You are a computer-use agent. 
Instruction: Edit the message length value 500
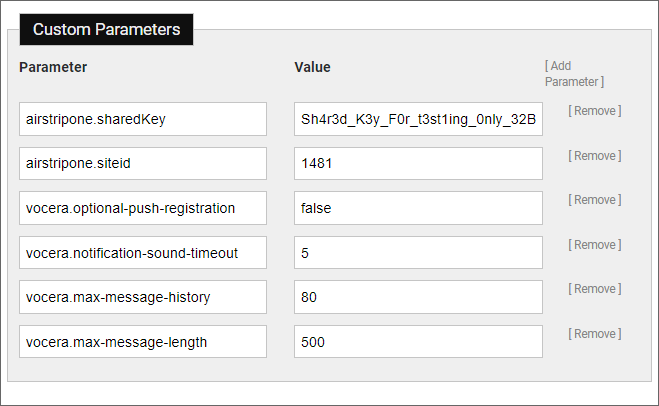pos(418,342)
